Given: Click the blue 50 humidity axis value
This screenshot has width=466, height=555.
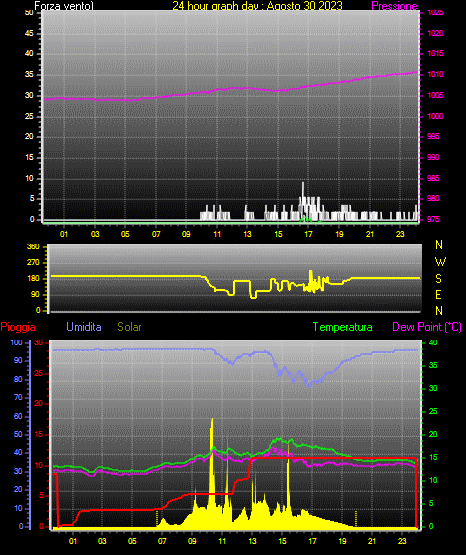Looking at the screenshot, I should point(18,434).
